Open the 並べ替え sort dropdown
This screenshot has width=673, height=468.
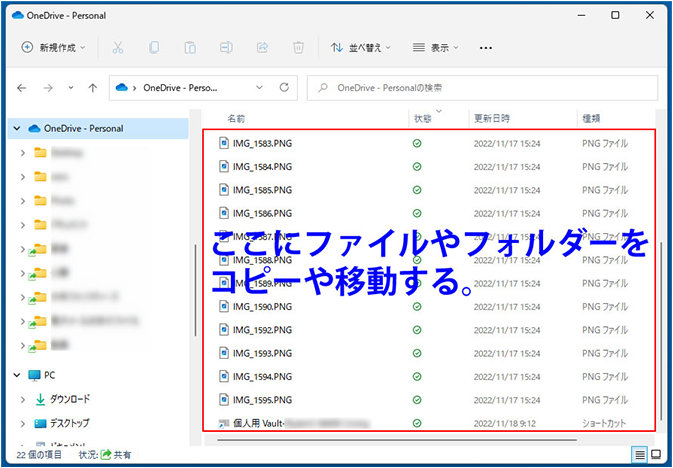(360, 48)
